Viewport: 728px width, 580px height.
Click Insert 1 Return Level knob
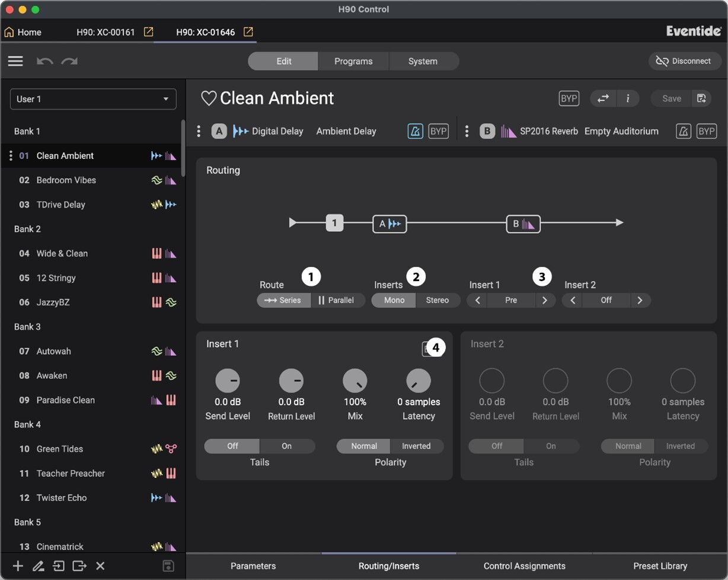pos(291,381)
